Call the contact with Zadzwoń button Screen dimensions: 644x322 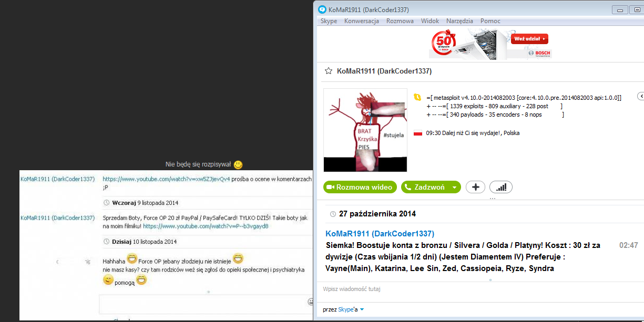click(425, 187)
